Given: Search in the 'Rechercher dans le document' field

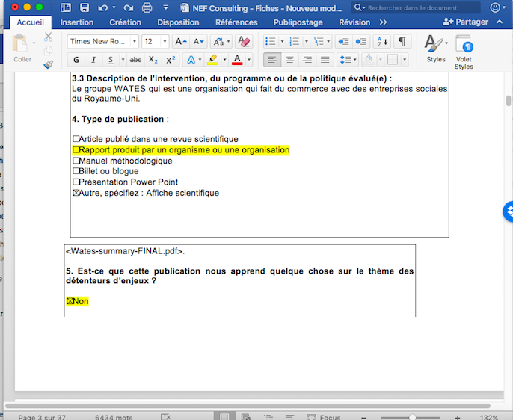Looking at the screenshot, I should pos(416,7).
